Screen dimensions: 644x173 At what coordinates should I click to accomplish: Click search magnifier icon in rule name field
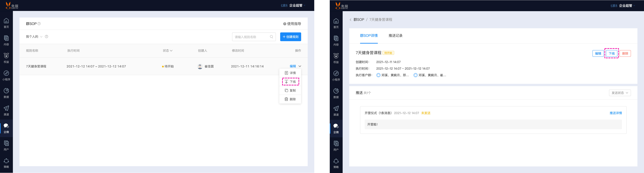[272, 37]
